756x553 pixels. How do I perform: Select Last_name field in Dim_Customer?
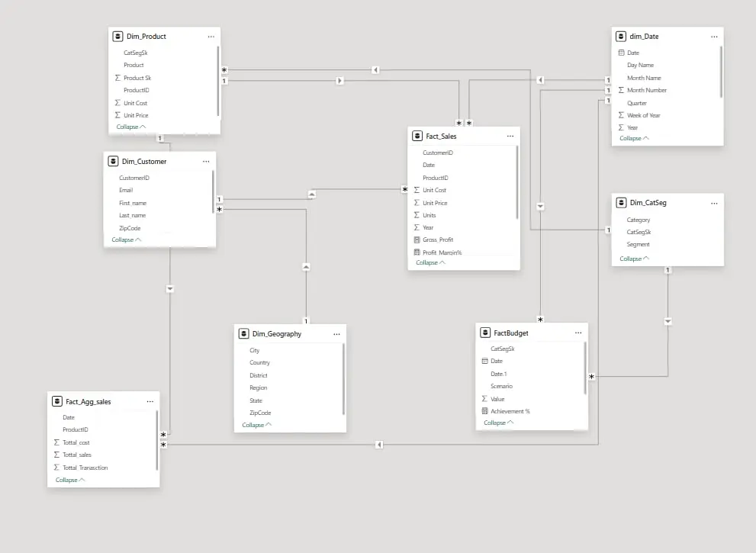[x=133, y=216]
